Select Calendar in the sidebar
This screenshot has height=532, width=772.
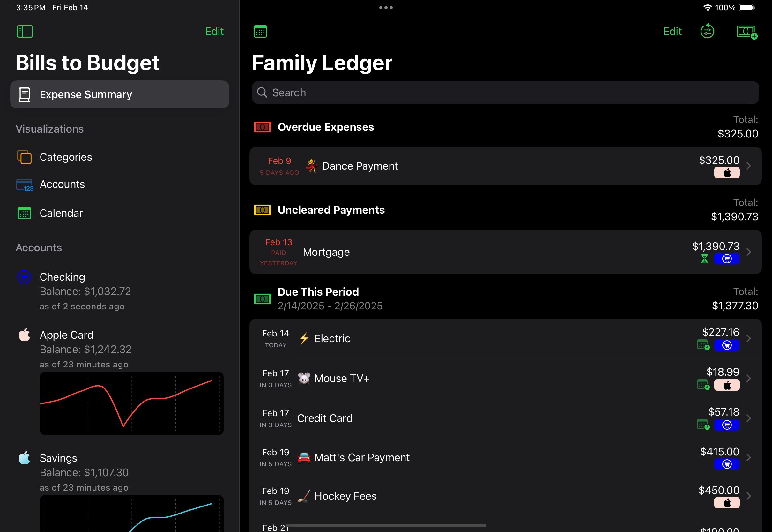tap(61, 213)
